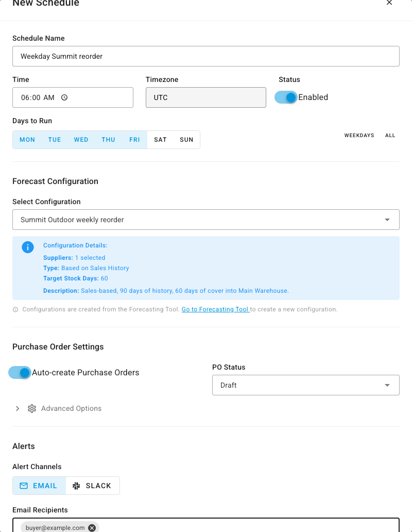The width and height of the screenshot is (412, 532).
Task: Click 'Suppliers: 1 selected' text
Action: click(x=74, y=258)
